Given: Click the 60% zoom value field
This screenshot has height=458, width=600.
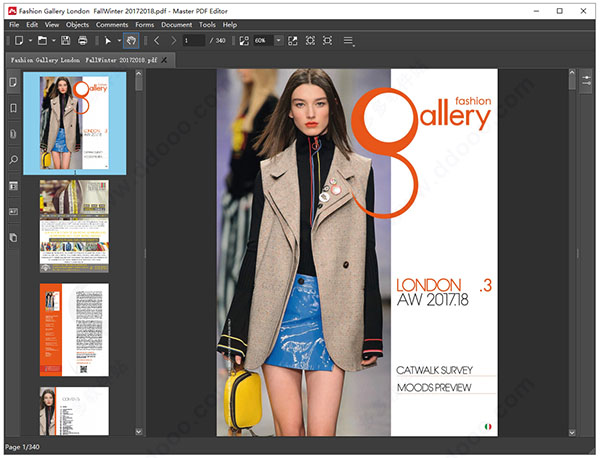Looking at the screenshot, I should click(x=264, y=41).
